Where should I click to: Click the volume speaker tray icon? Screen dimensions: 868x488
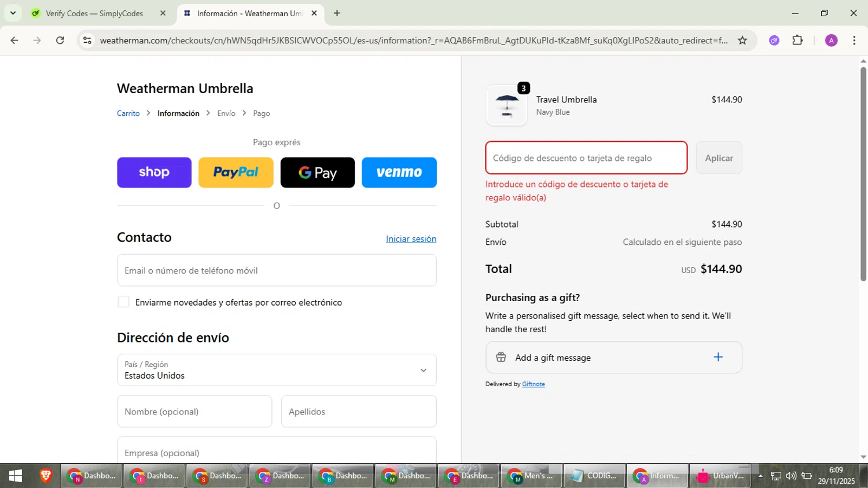point(791,476)
